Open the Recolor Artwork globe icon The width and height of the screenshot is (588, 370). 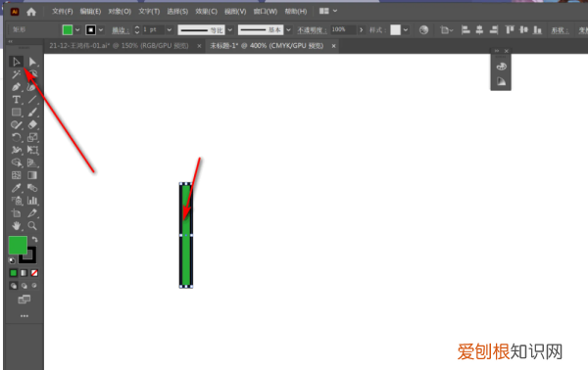coord(423,30)
